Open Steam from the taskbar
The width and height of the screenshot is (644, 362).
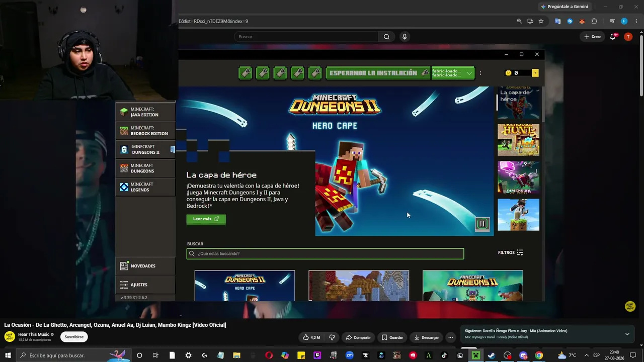[x=492, y=355]
